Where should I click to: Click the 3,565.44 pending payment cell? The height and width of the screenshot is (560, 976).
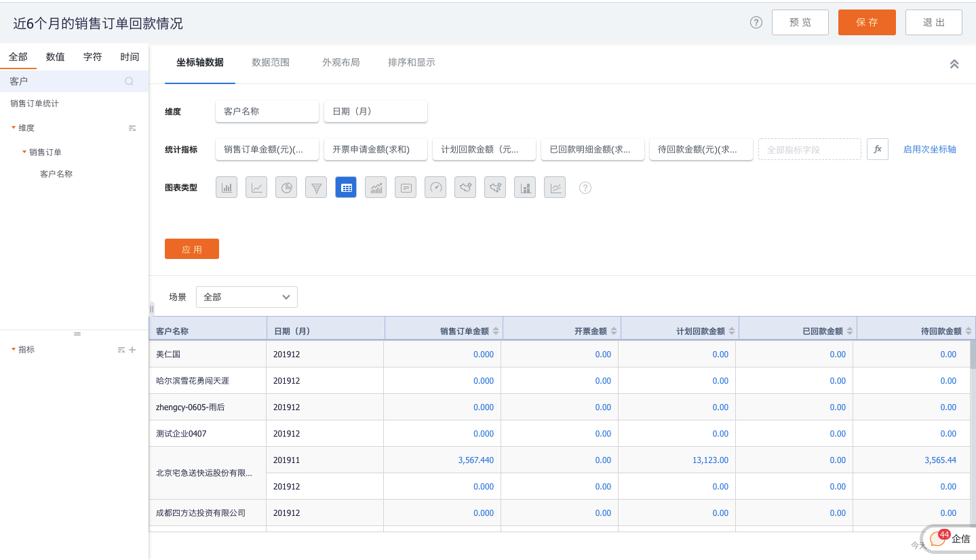[x=912, y=460]
